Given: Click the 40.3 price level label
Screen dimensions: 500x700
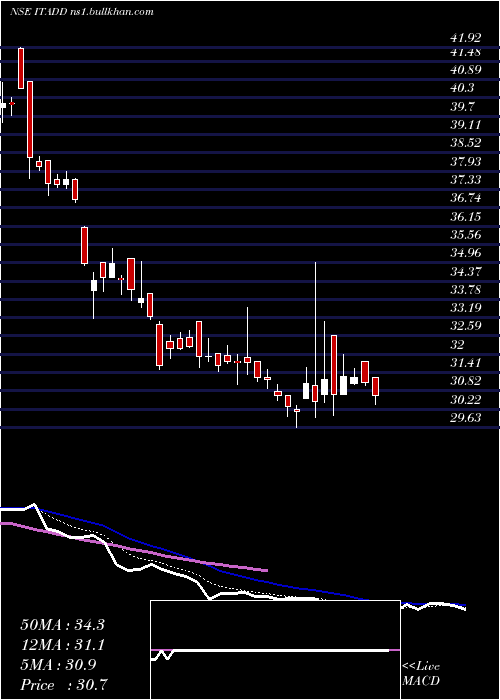Looking at the screenshot, I should point(462,88).
